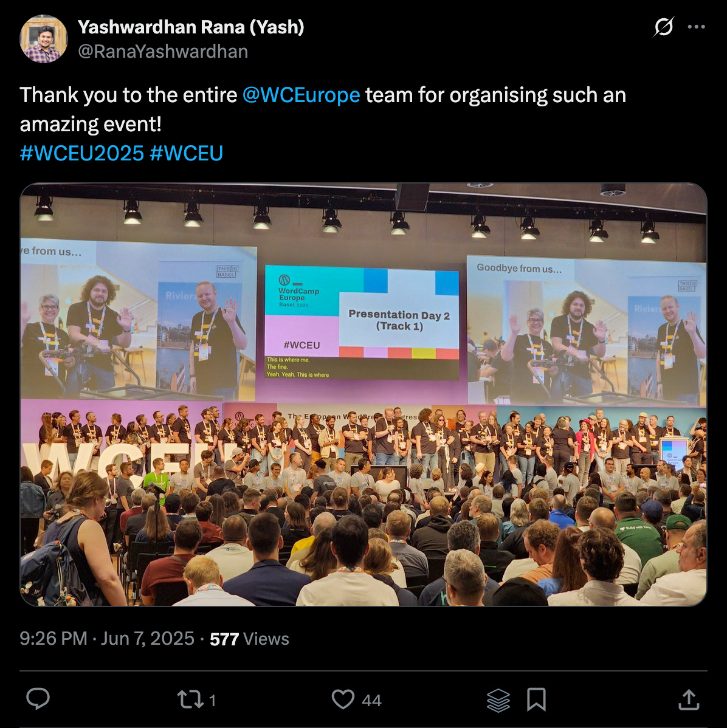The image size is (727, 728).
Task: Open Yashwardhan Rana's profile picture
Action: [44, 39]
